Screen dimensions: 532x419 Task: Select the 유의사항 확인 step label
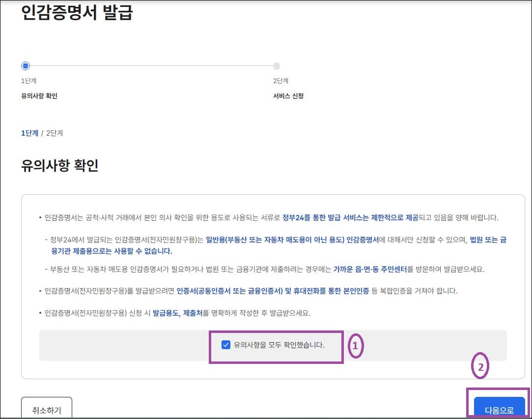(x=39, y=96)
